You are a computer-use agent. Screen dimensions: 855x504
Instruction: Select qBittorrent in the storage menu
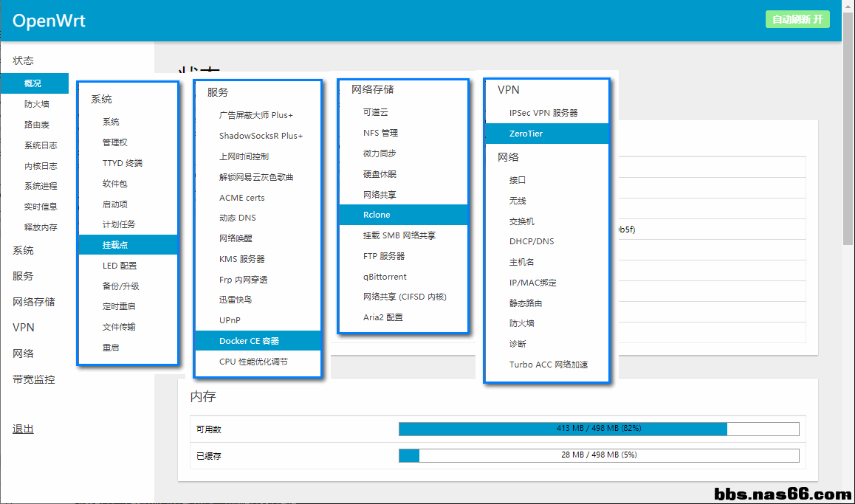(x=385, y=277)
